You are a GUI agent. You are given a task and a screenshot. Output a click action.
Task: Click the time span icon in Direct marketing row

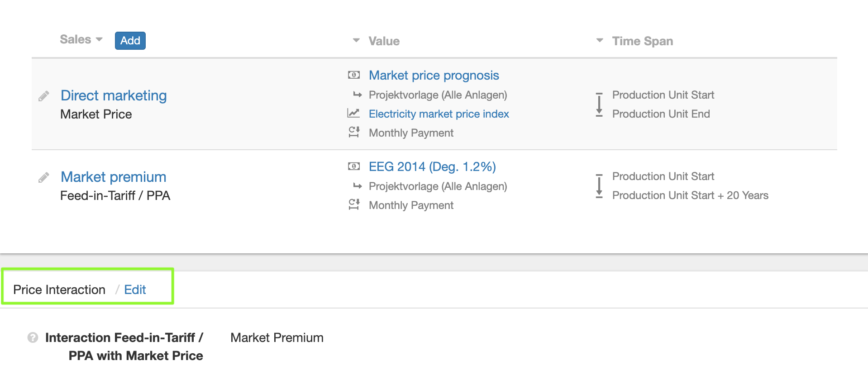599,104
